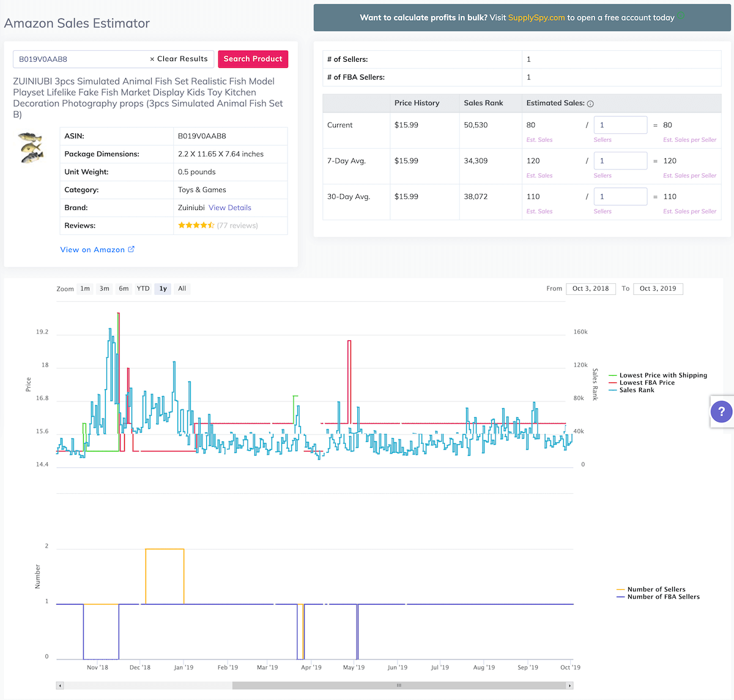Viewport: 734px width, 700px height.
Task: Click the star rating for the product
Action: tap(196, 225)
